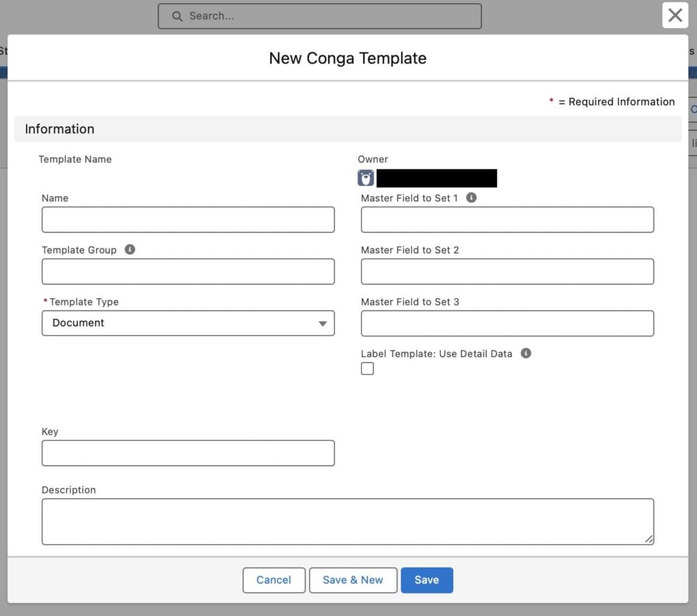Click inside the Key text field
The height and width of the screenshot is (616, 697).
point(188,453)
